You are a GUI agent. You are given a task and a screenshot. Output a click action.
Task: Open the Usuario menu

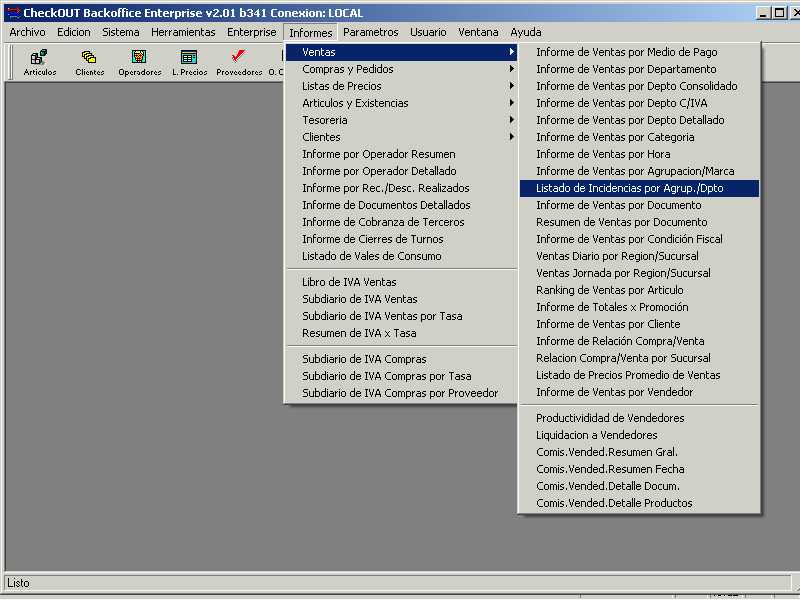pyautogui.click(x=428, y=32)
